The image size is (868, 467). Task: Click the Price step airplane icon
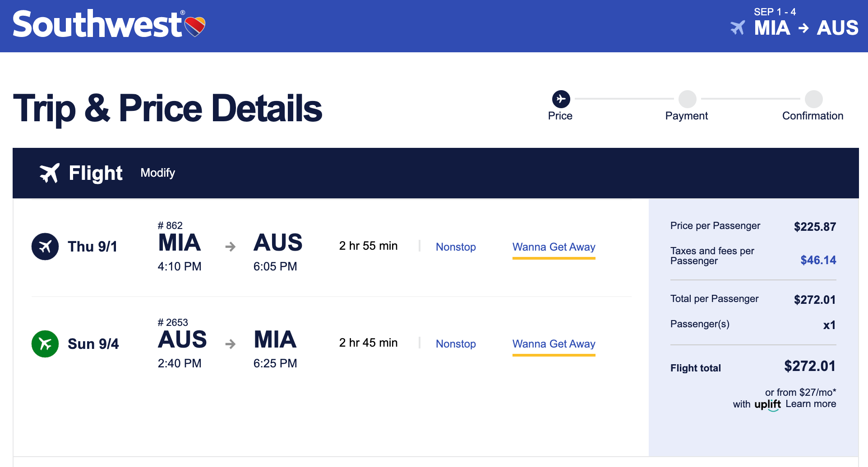coord(561,99)
